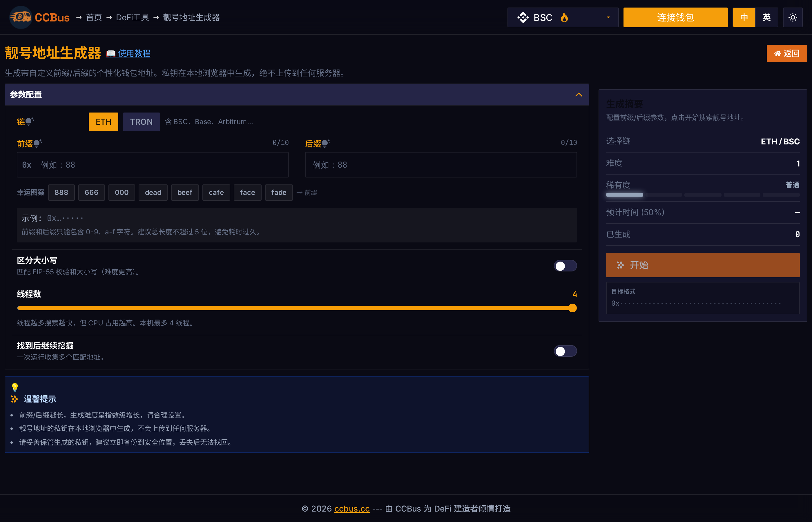Click the '→ 前缀' target label

307,193
